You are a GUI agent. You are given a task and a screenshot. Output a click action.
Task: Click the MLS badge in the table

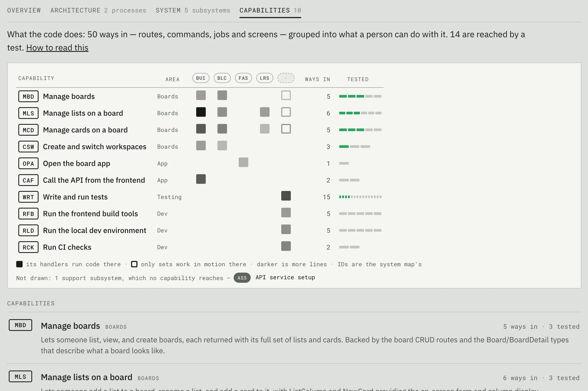(28, 113)
